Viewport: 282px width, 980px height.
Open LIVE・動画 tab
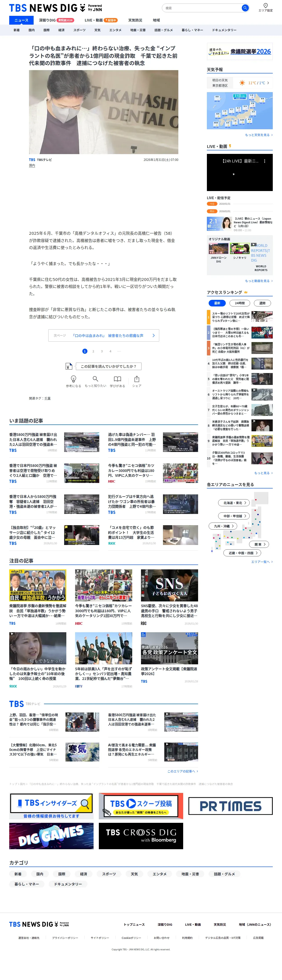101,20
